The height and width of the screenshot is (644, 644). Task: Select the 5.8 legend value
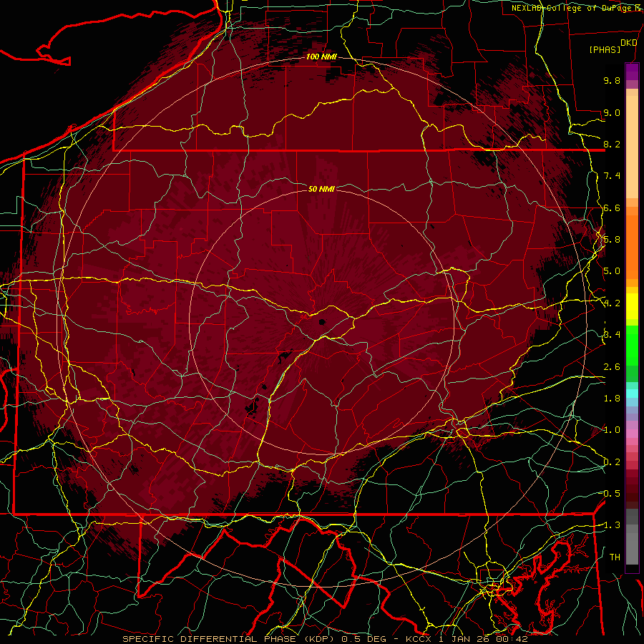pyautogui.click(x=612, y=240)
